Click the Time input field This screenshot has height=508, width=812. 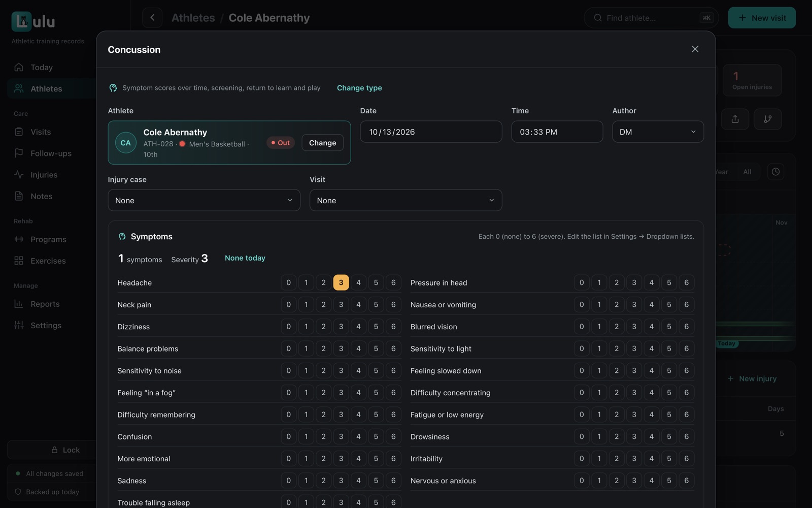click(x=557, y=132)
